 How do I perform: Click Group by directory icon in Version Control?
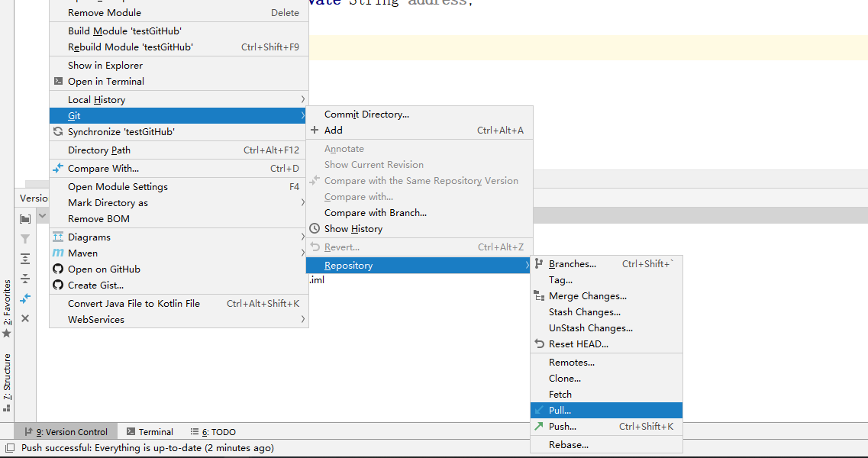pyautogui.click(x=25, y=219)
